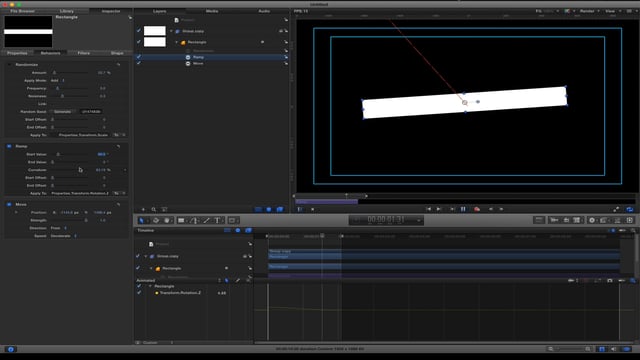Click the Make Particles toolbar icon
The height and width of the screenshot is (360, 640).
pos(618,220)
